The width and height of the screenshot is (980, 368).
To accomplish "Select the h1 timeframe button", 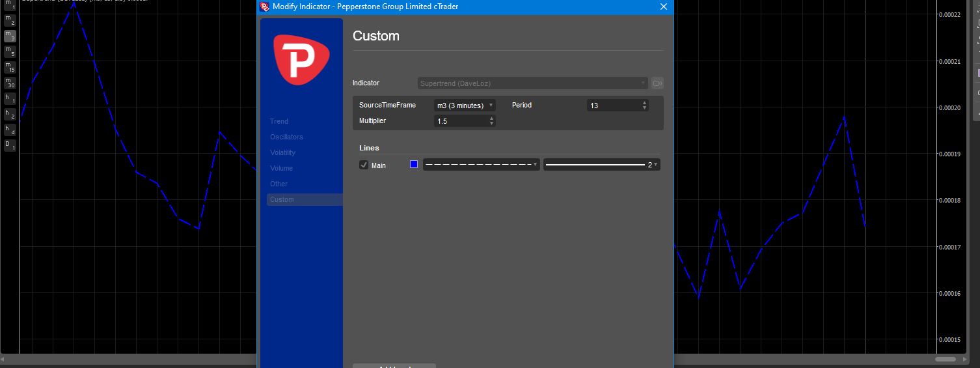I will click(x=10, y=98).
